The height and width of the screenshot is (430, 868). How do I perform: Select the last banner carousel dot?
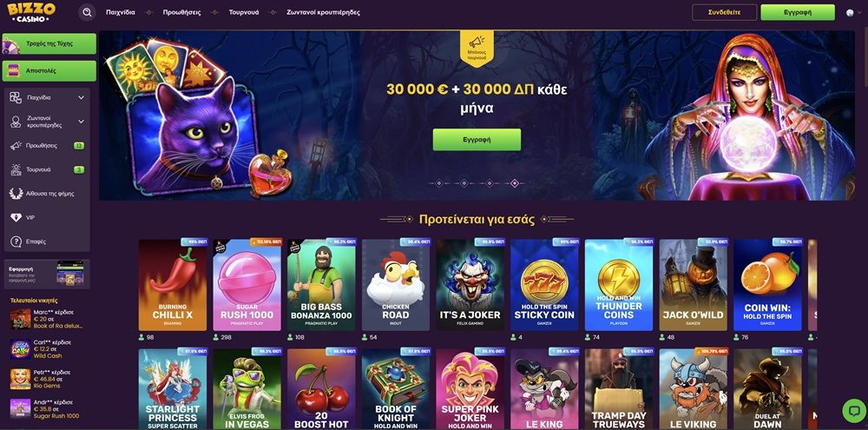point(514,183)
